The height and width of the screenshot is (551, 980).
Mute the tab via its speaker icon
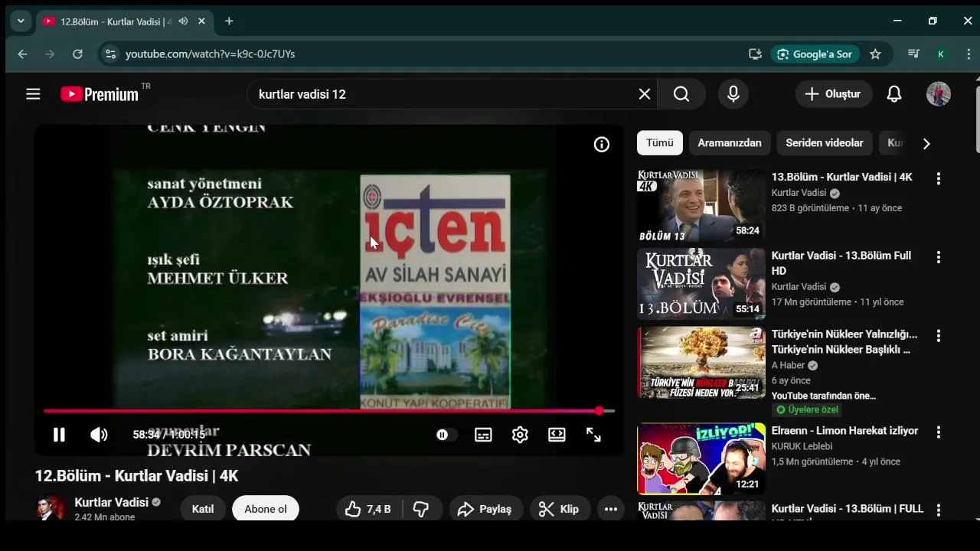pos(183,21)
